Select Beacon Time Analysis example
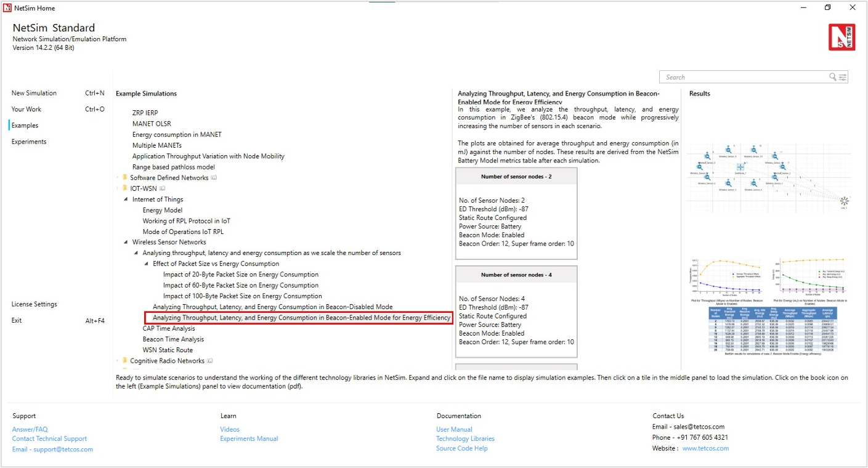Screen dimensions: 868x468 pos(173,339)
